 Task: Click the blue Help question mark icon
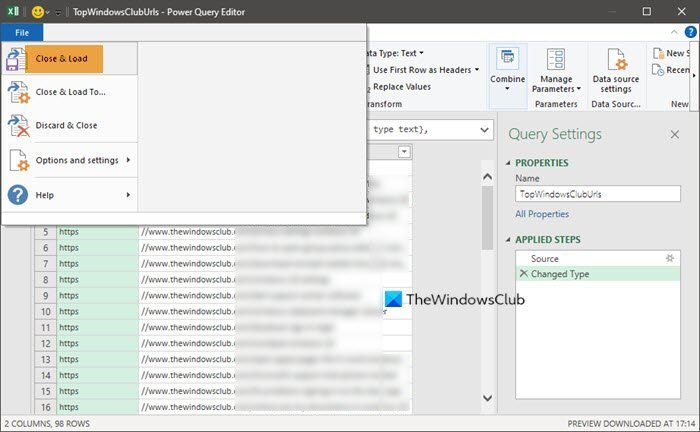point(18,195)
